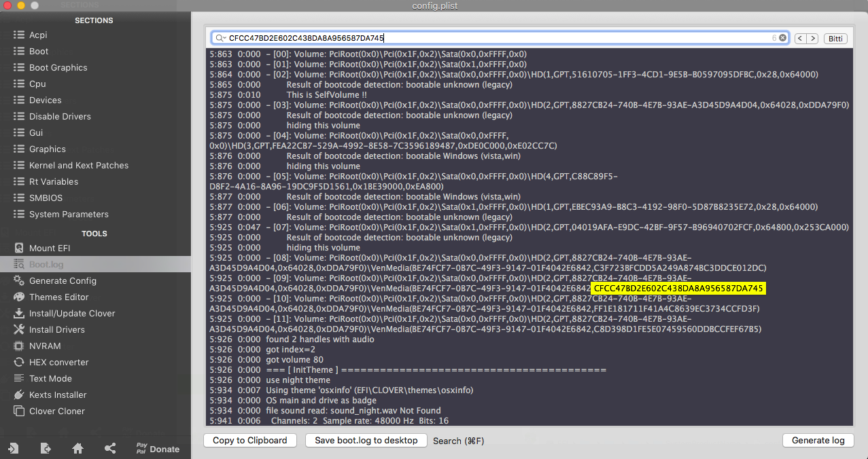The height and width of the screenshot is (459, 868).
Task: Jump to the previous search match
Action: 800,39
